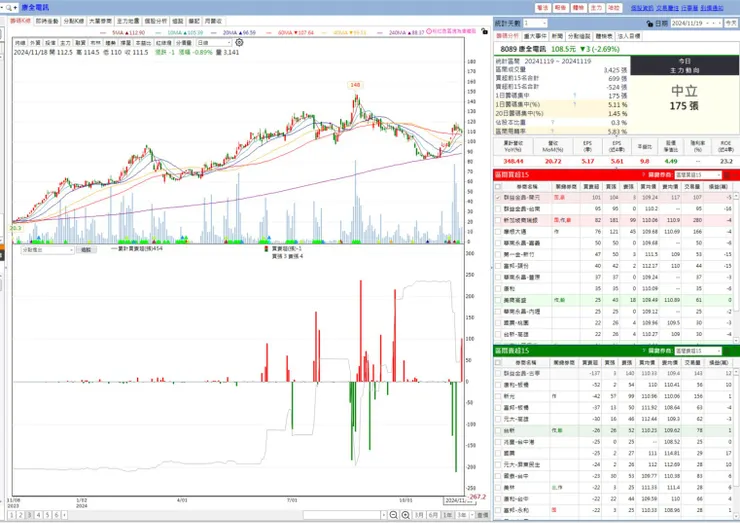Switch to the 主力地圖 tab
This screenshot has width=740, height=523.
(x=128, y=21)
